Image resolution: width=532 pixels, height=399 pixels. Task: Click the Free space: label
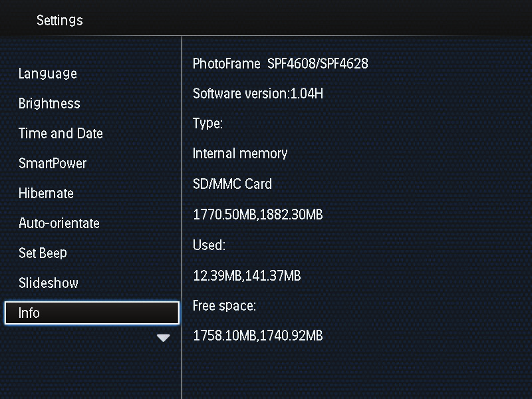(224, 306)
